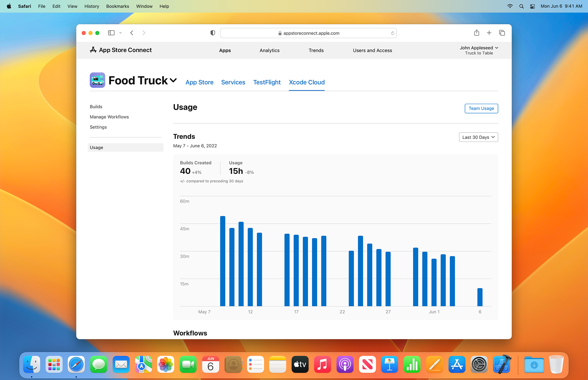This screenshot has width=588, height=380.
Task: Toggle the Safari sidebar icon
Action: (111, 33)
